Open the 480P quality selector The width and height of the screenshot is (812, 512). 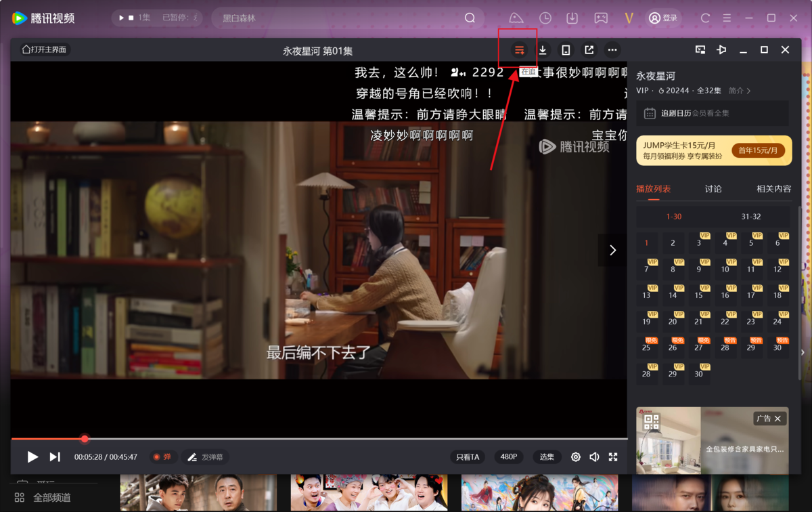pos(509,456)
